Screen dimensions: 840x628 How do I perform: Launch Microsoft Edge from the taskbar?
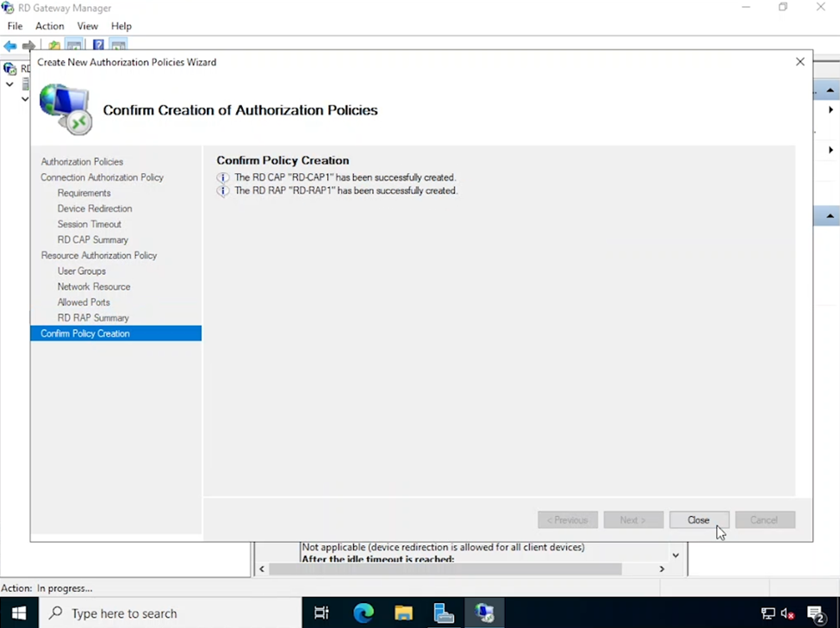pyautogui.click(x=363, y=612)
